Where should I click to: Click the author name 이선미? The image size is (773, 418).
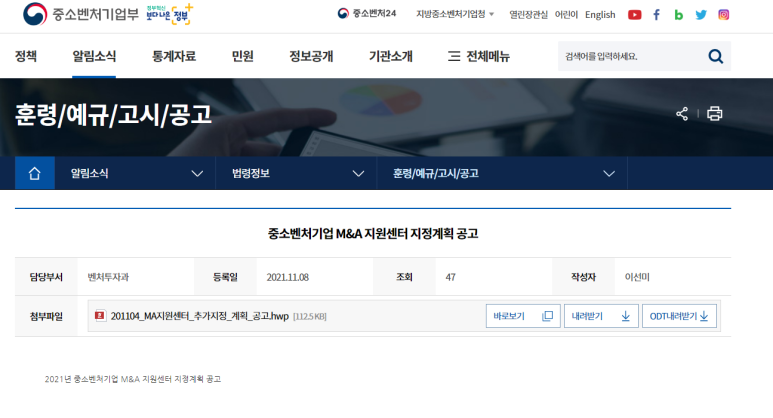point(637,277)
